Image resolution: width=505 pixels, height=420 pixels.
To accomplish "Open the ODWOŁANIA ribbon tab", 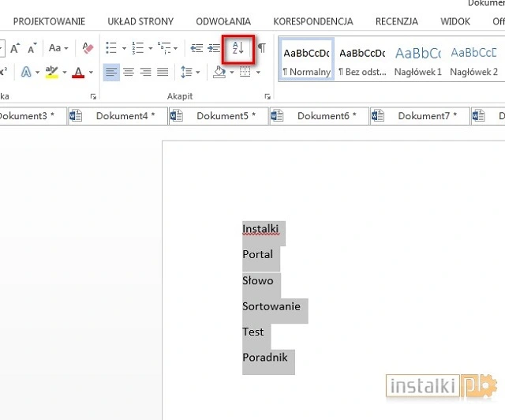I will [x=223, y=21].
